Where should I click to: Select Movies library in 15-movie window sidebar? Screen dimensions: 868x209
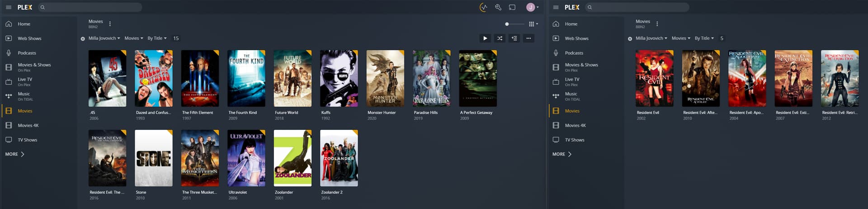(38, 111)
